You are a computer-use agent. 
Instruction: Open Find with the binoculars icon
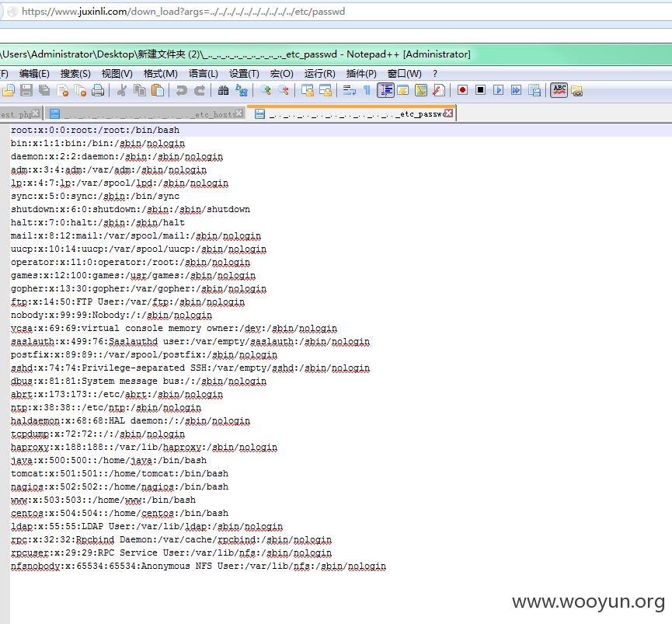[223, 90]
